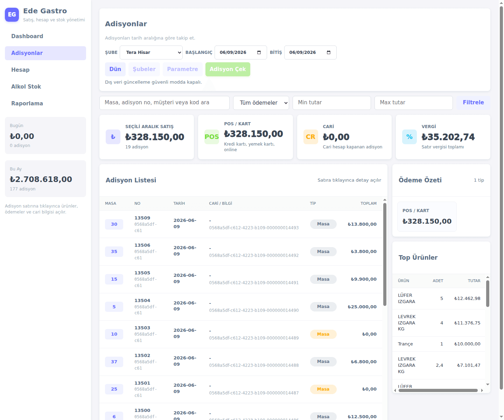Sort by TOPLAM column header
504x420 pixels.
pyautogui.click(x=369, y=203)
